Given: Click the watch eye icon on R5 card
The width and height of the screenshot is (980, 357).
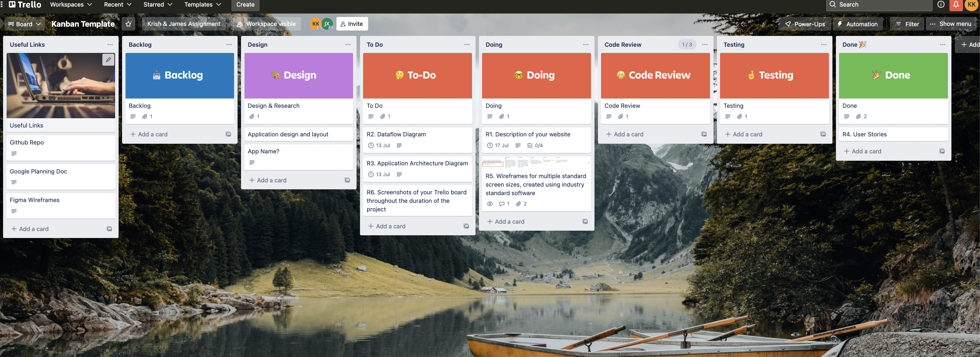Looking at the screenshot, I should (x=490, y=204).
